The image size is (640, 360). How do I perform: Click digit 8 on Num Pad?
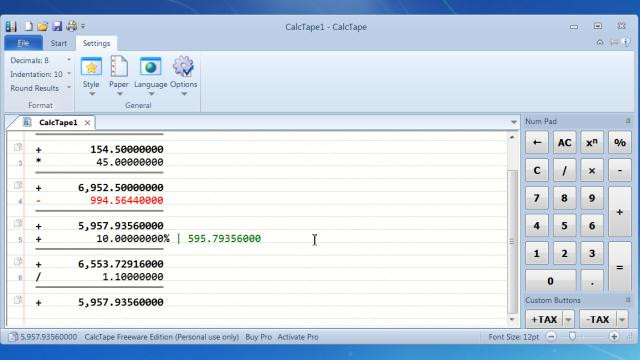click(x=564, y=198)
